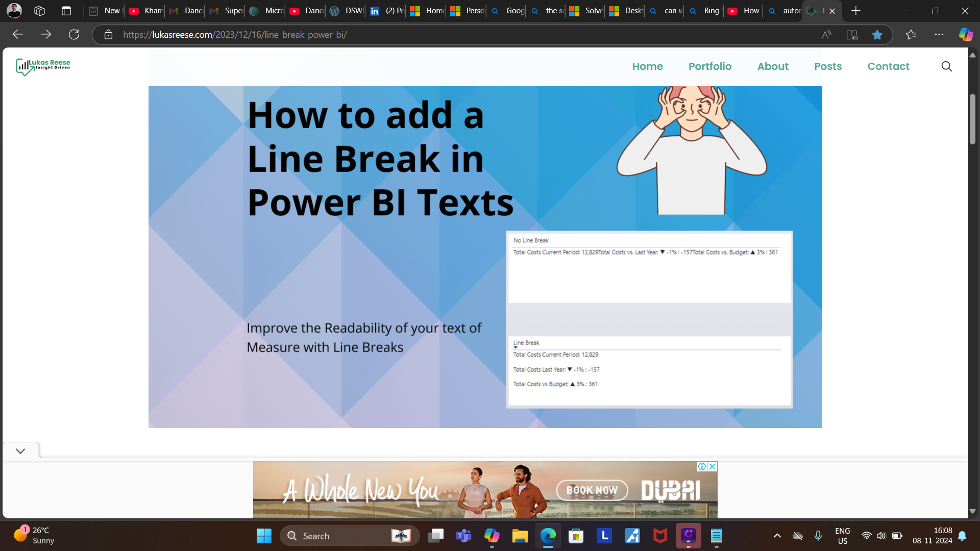This screenshot has width=980, height=551.
Task: Refresh the page with reload icon
Action: 74,35
